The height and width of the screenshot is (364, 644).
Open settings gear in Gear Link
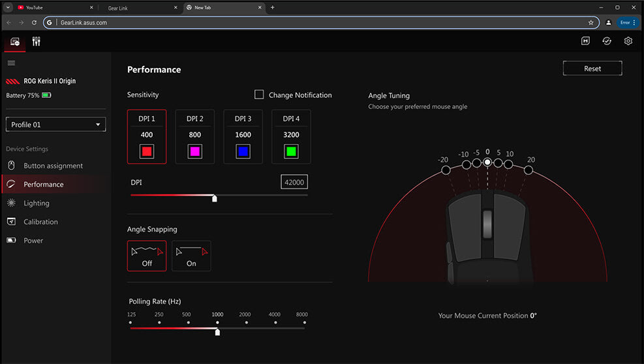pos(628,41)
